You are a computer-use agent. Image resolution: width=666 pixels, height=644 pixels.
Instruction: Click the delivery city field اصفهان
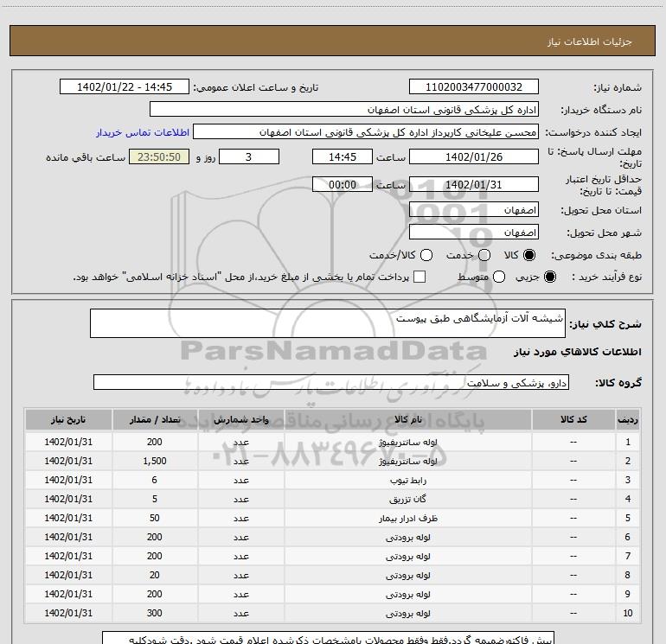(474, 233)
